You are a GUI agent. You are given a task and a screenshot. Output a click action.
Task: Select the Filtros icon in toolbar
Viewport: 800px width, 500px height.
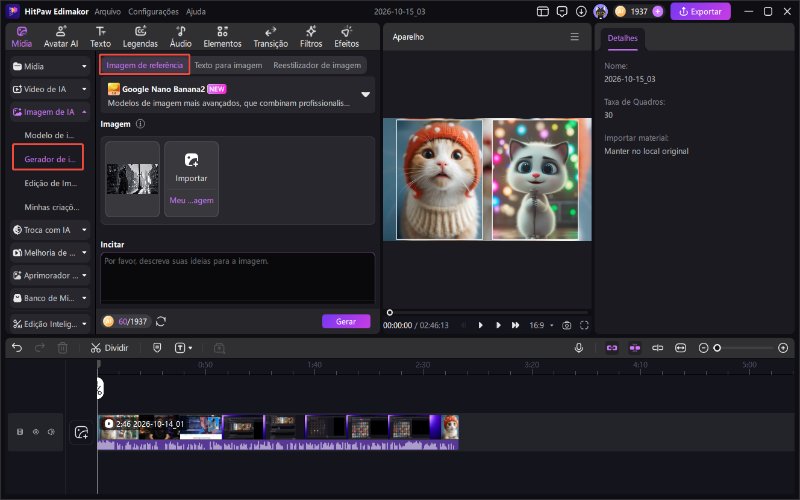pyautogui.click(x=311, y=37)
